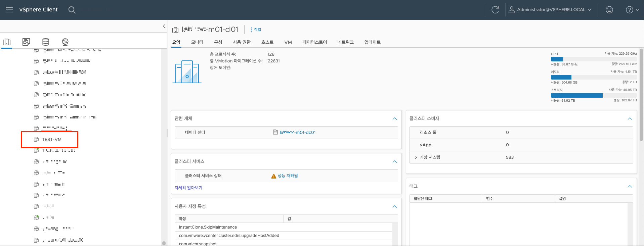Expand the 가상 시스템 row

[416, 157]
